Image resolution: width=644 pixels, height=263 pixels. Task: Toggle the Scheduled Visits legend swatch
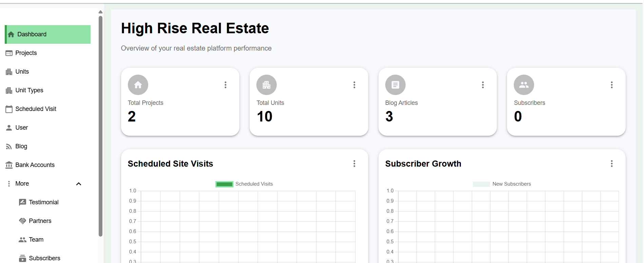pos(225,184)
